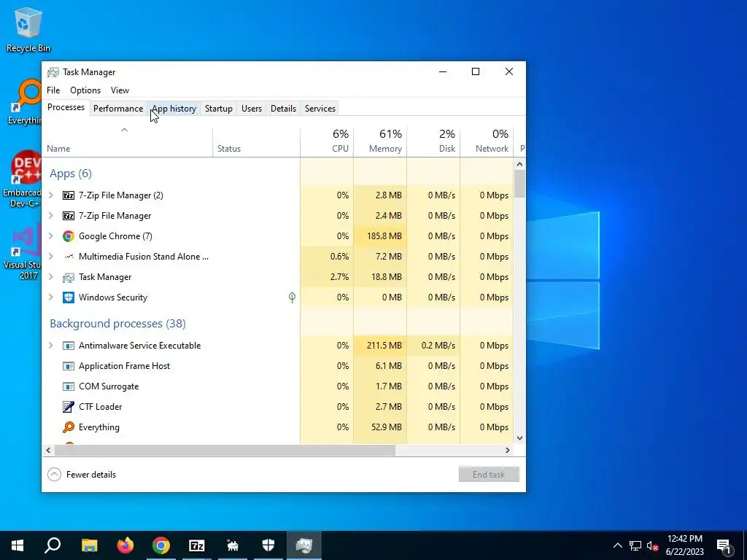Expand Antimalware Service Executable row
The image size is (747, 560).
point(51,346)
